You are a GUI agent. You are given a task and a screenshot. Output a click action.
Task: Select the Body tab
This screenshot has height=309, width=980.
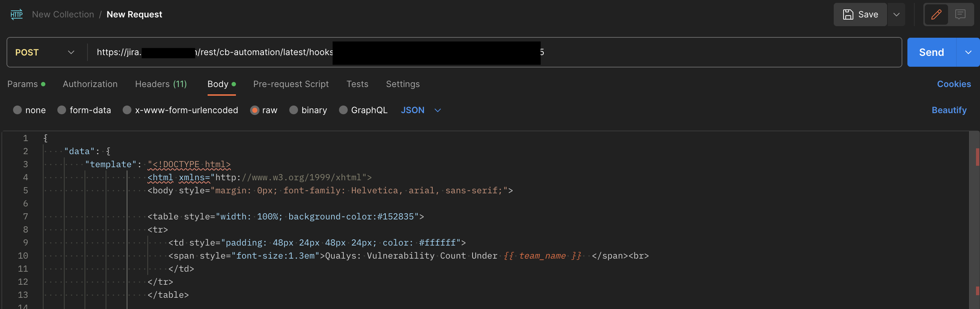coord(221,84)
